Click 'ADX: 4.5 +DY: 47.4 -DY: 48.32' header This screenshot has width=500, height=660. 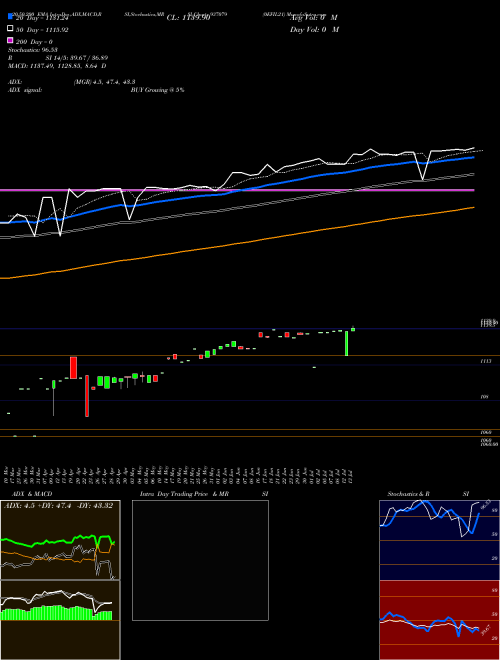coord(59,506)
